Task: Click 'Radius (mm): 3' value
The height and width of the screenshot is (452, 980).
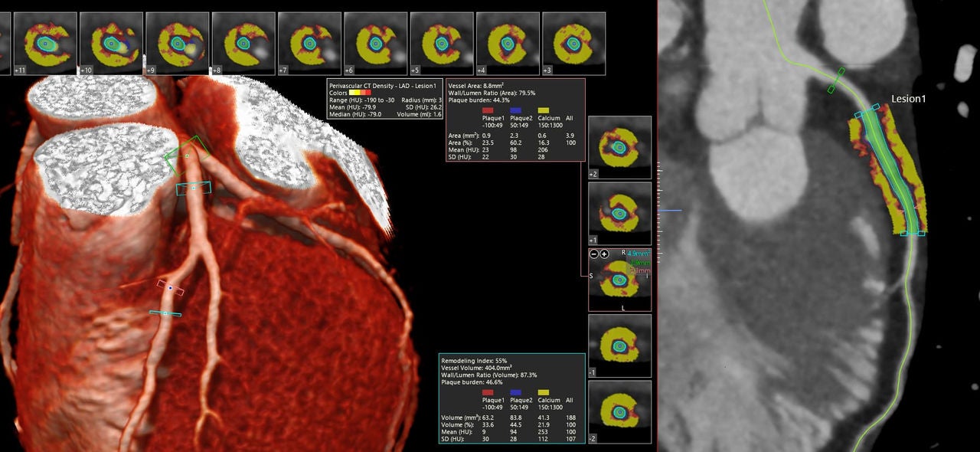Action: pyautogui.click(x=420, y=100)
